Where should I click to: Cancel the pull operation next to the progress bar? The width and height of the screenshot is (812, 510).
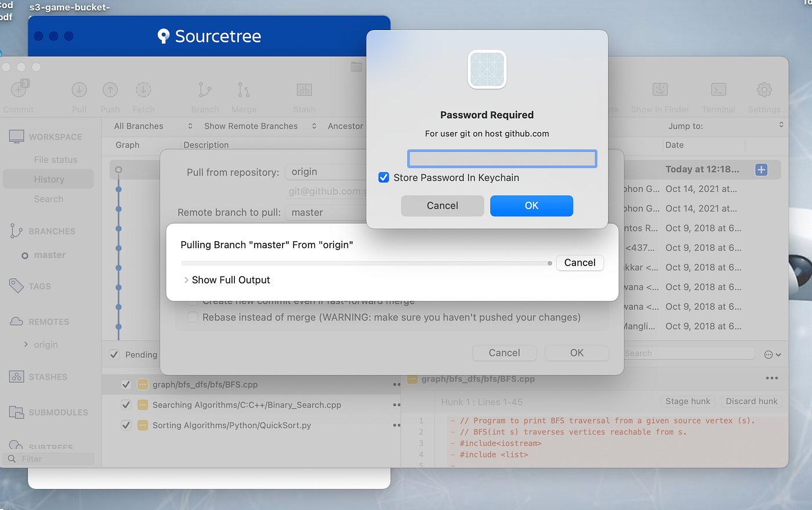click(x=579, y=263)
